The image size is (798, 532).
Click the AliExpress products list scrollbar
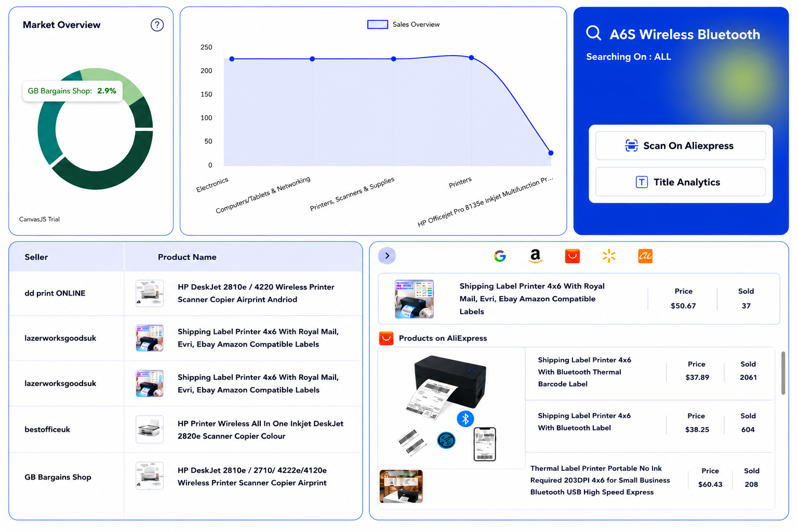click(x=783, y=373)
